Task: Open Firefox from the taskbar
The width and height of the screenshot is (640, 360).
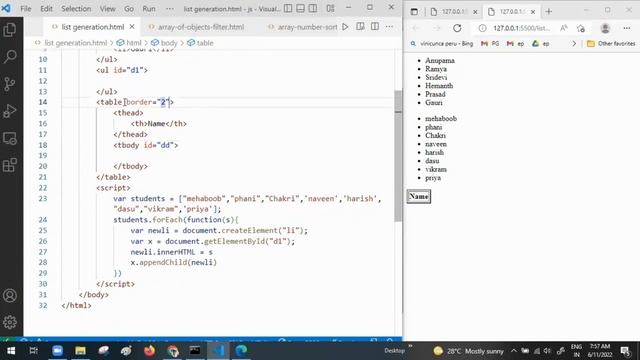Action: click(149, 351)
